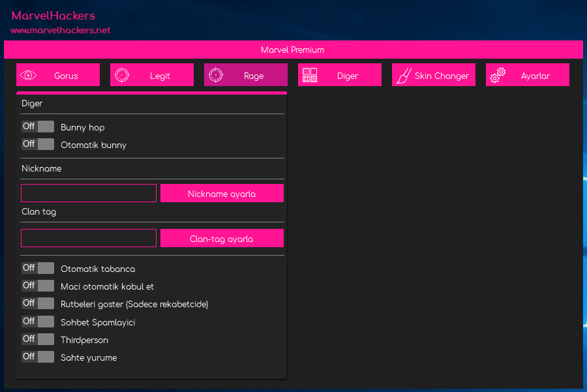The image size is (587, 392).
Task: Click the crosshair icon on Legit tab
Action: [x=122, y=75]
